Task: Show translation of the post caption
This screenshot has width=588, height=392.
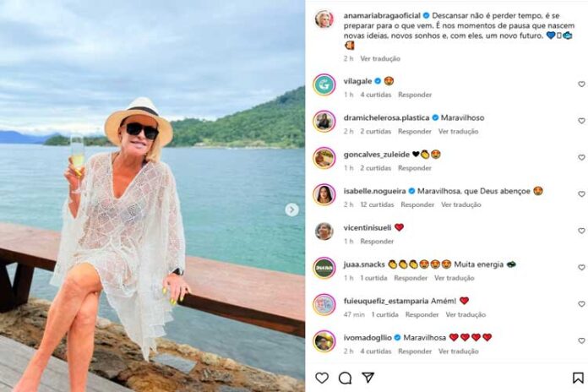Action: click(379, 59)
